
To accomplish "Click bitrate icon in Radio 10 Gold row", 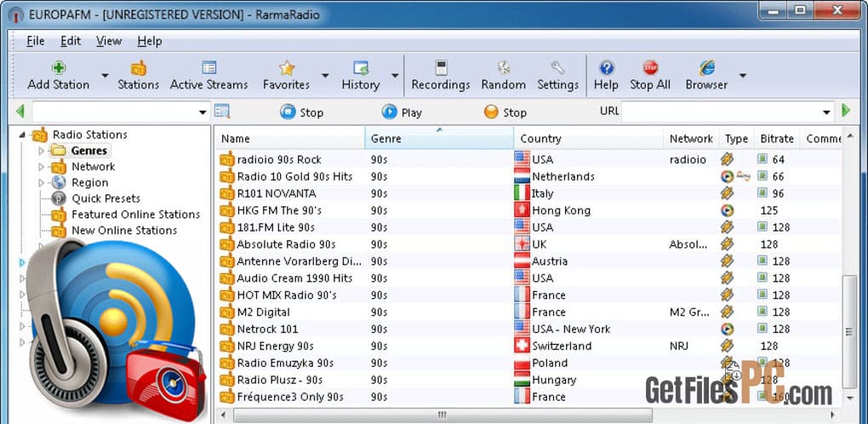I will pyautogui.click(x=762, y=176).
